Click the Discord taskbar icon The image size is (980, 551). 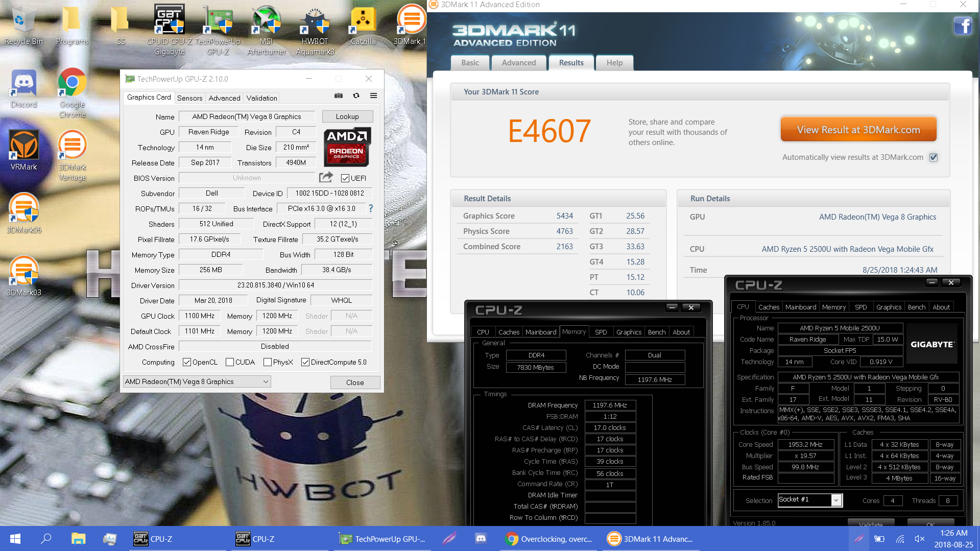tap(481, 539)
